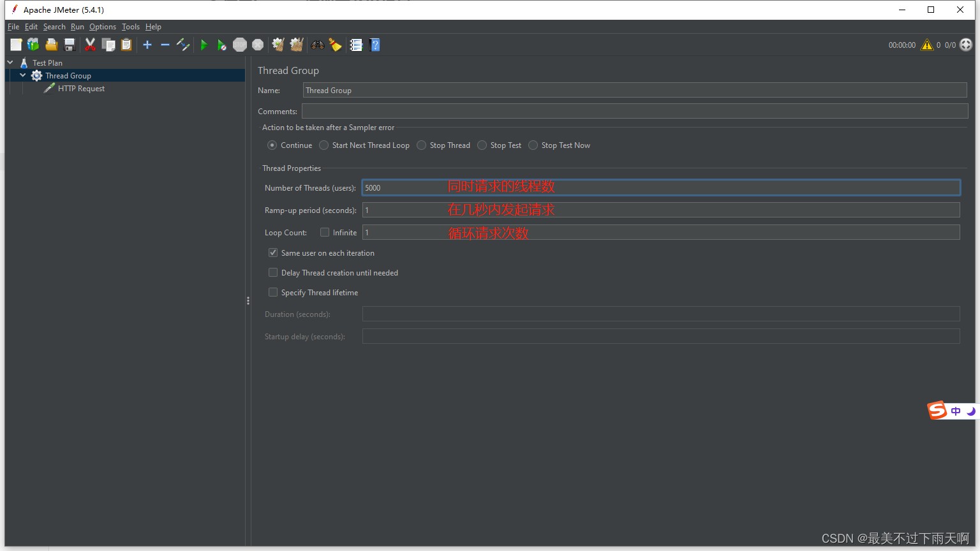Open the File menu
980x551 pixels.
pyautogui.click(x=13, y=27)
